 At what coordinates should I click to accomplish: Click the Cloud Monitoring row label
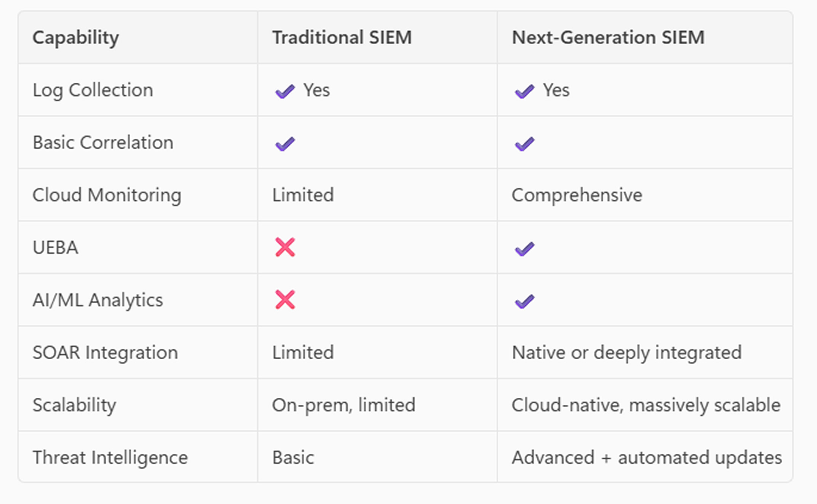click(x=107, y=195)
